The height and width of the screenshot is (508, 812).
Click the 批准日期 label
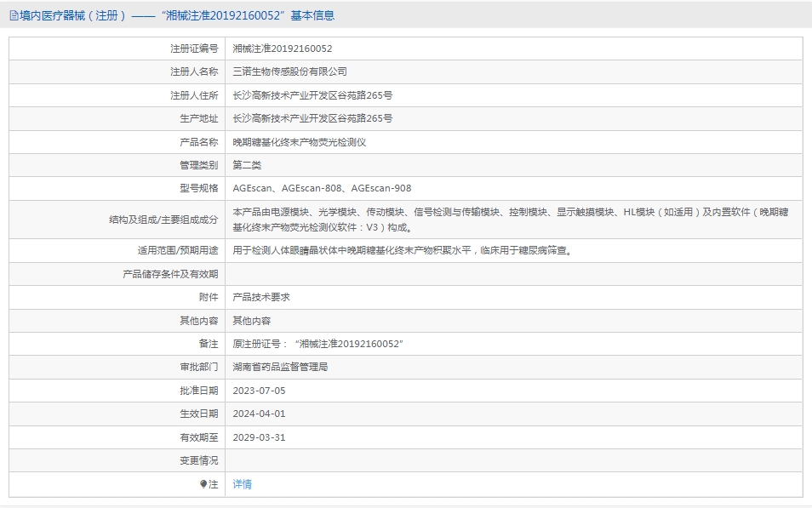pos(199,391)
